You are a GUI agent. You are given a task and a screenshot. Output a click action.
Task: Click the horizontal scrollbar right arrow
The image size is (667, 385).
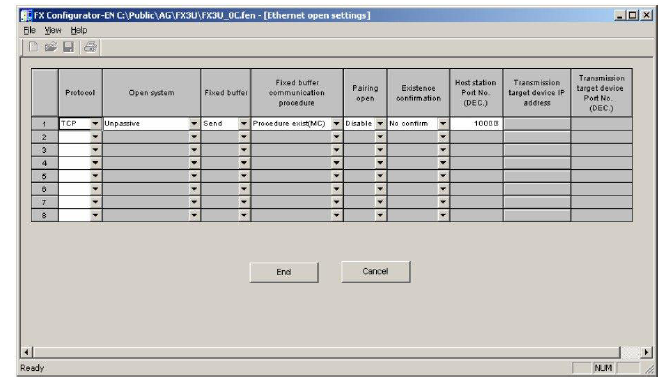(647, 352)
